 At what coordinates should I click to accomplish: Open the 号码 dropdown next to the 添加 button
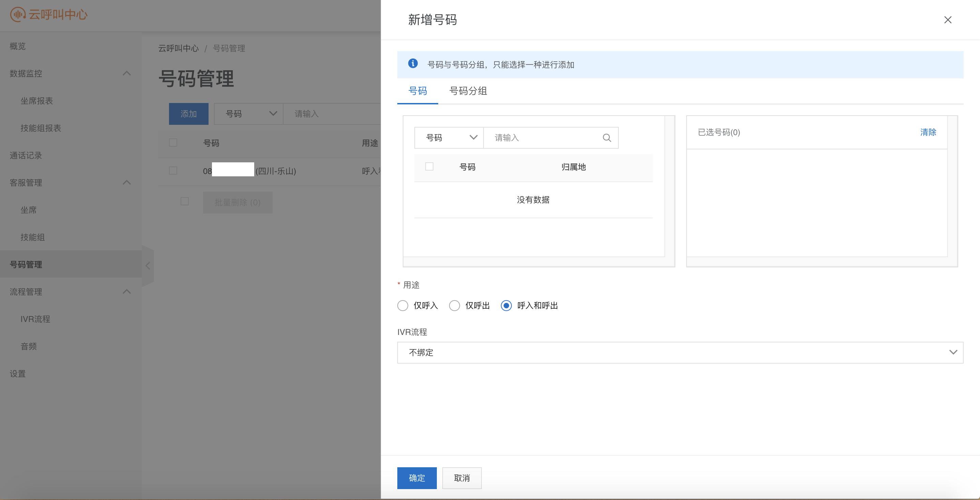(x=249, y=114)
